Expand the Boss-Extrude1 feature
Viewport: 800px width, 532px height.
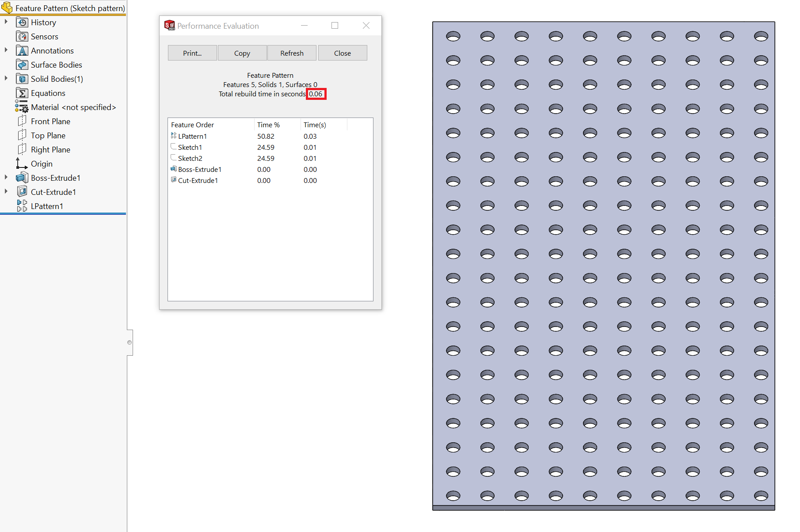(6, 178)
